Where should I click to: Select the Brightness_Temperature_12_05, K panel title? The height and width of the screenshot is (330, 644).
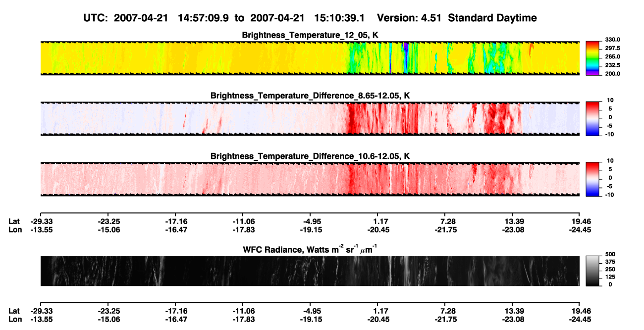[x=310, y=35]
